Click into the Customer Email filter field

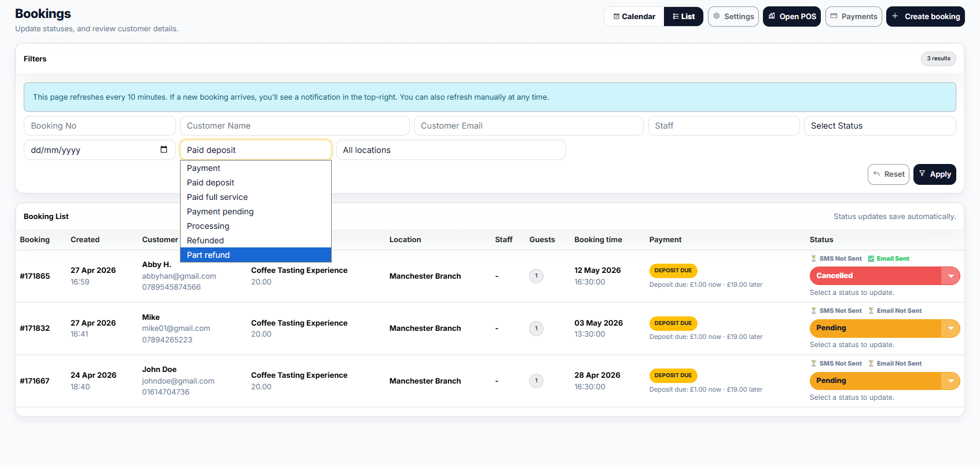[x=528, y=126]
